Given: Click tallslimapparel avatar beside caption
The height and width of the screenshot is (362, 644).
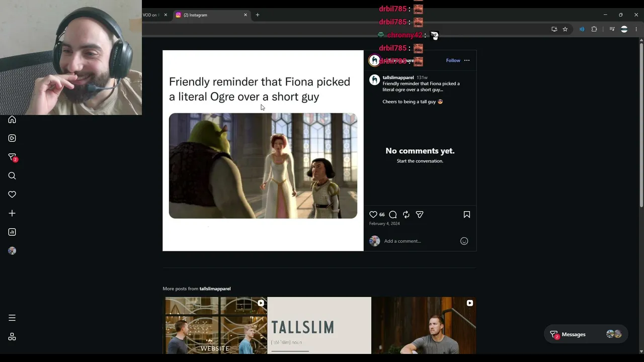Looking at the screenshot, I should pos(374,80).
